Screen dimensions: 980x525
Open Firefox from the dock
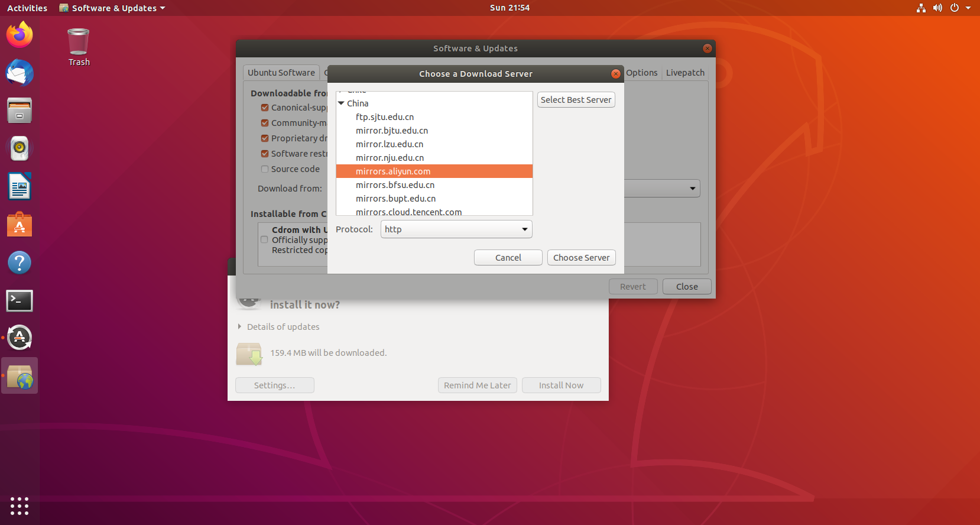coord(20,35)
